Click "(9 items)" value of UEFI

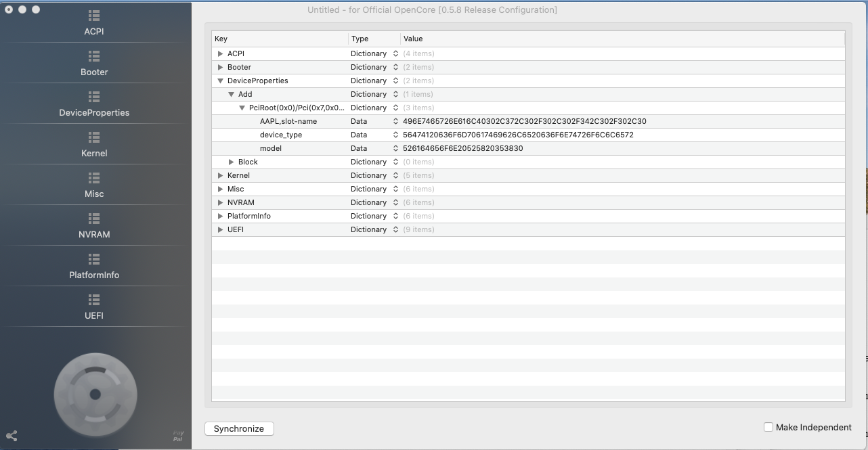pyautogui.click(x=419, y=229)
